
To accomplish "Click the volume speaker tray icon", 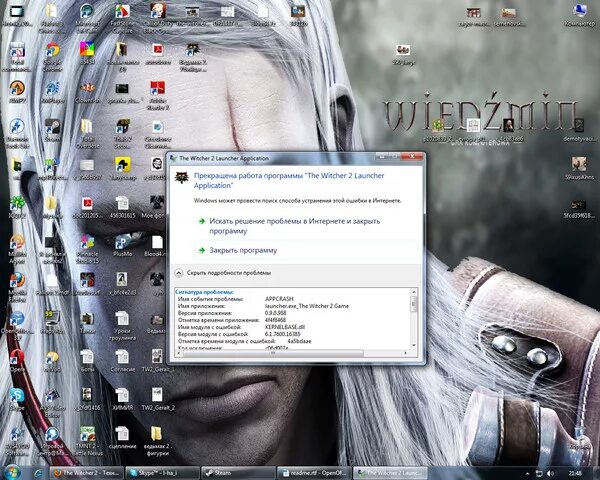I will pyautogui.click(x=550, y=473).
